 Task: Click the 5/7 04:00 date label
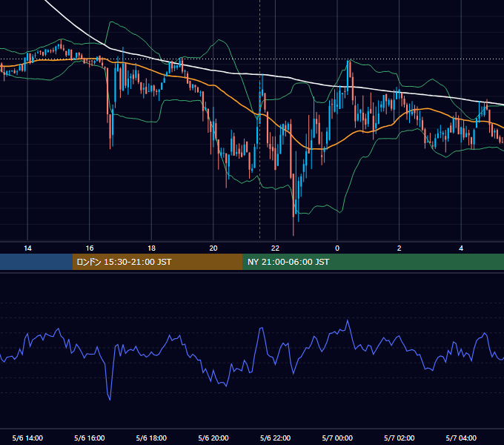pos(461,438)
